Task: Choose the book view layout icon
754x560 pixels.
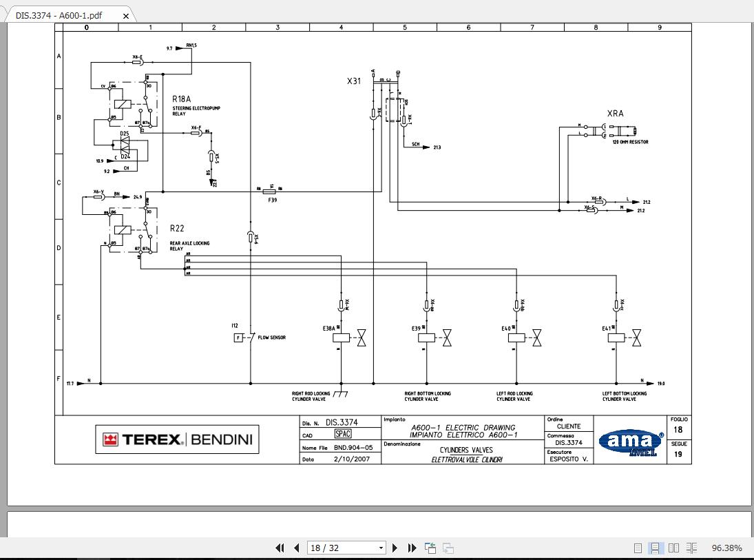Action: point(691,548)
